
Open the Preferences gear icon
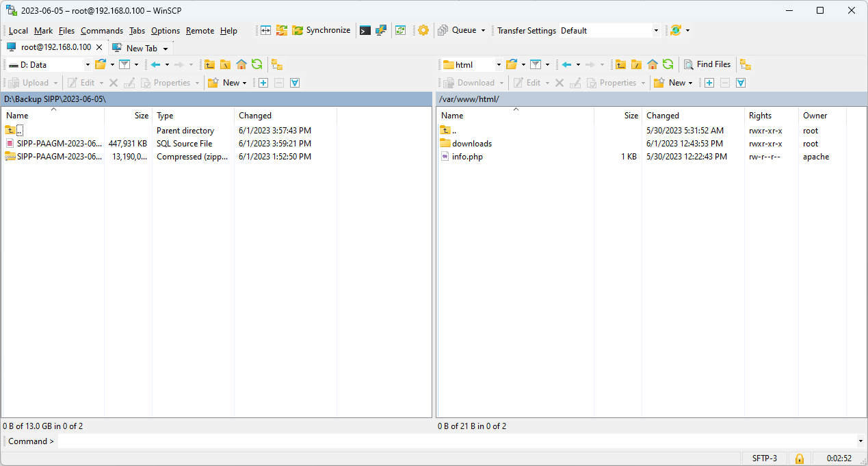coord(423,30)
